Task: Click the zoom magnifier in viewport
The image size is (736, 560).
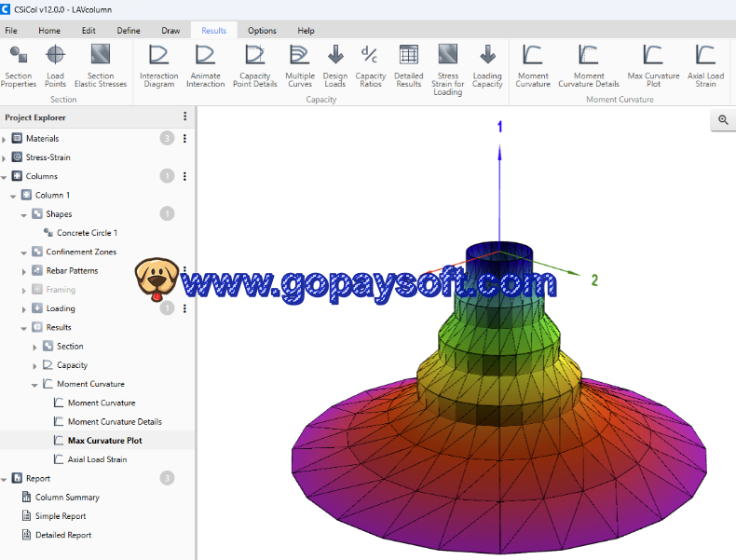Action: (x=723, y=120)
